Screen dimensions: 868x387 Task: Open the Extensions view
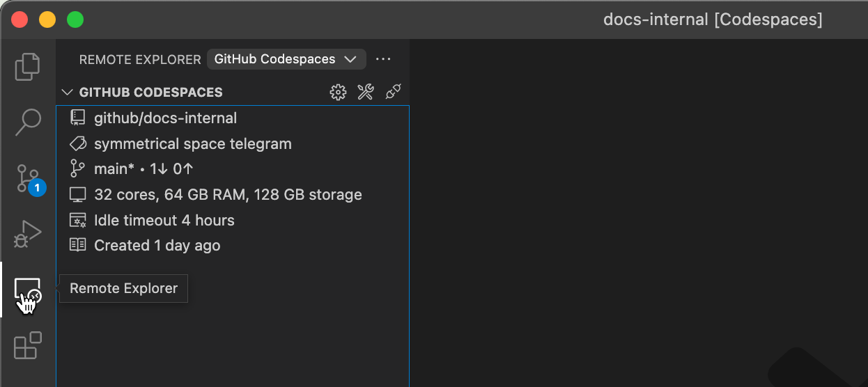point(28,346)
